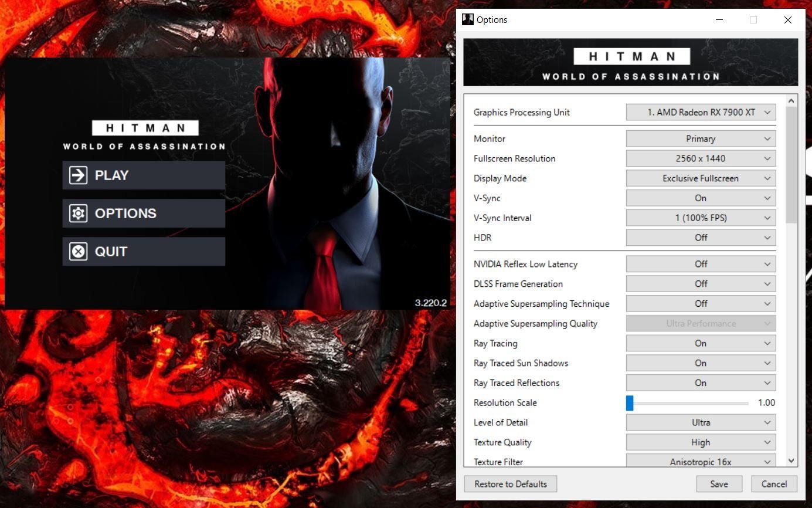Click the options list scroll down arrow
The height and width of the screenshot is (508, 812).
point(791,461)
